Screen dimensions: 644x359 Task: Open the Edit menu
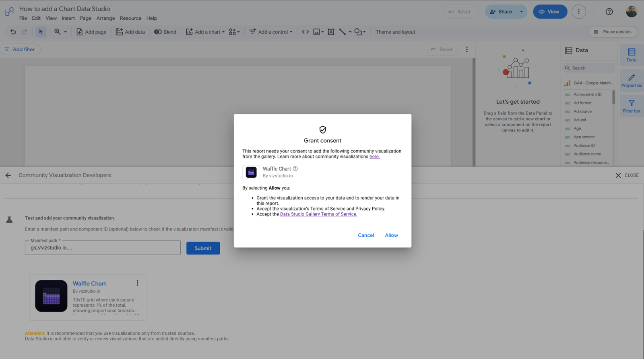(36, 18)
